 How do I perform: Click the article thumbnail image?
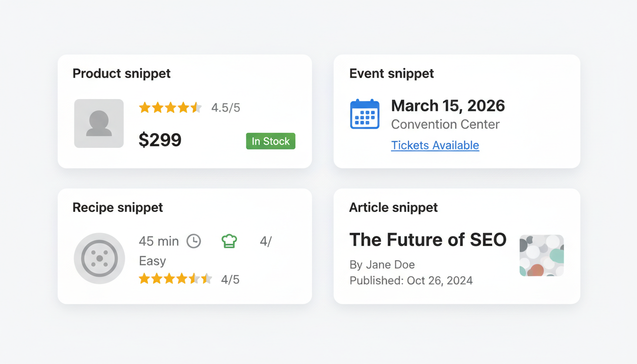(x=541, y=255)
